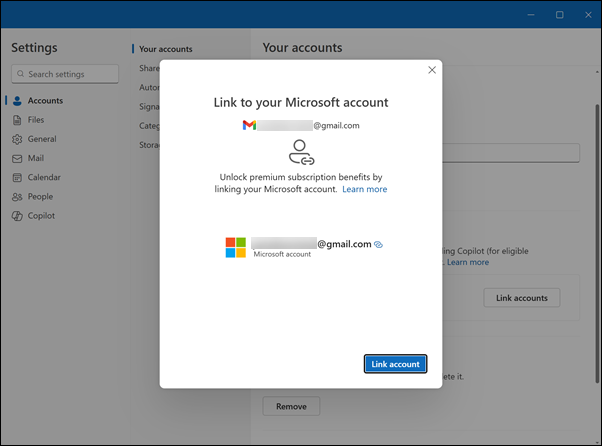Click the People icon in sidebar
This screenshot has height=446, width=602.
click(x=17, y=197)
